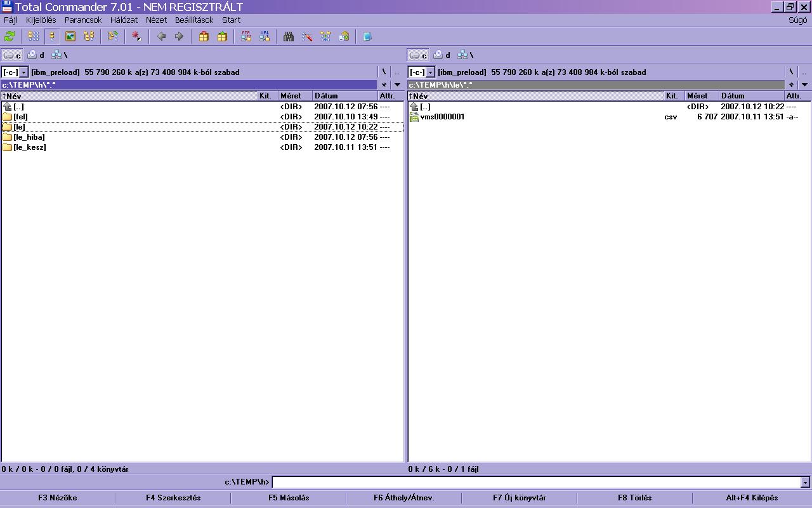812x508 pixels.
Task: Open FTP connect toolbar icon
Action: click(246, 36)
